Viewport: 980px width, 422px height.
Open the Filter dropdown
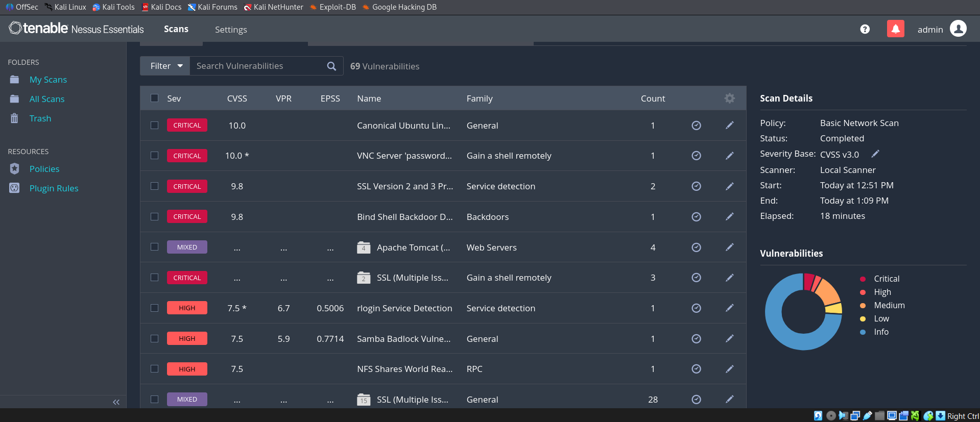pos(165,66)
